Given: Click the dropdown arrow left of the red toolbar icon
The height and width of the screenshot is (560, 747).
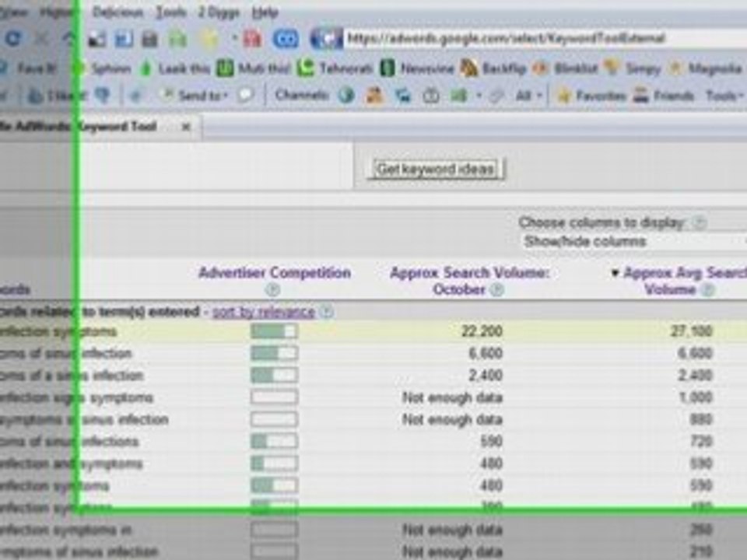Looking at the screenshot, I should 235,37.
